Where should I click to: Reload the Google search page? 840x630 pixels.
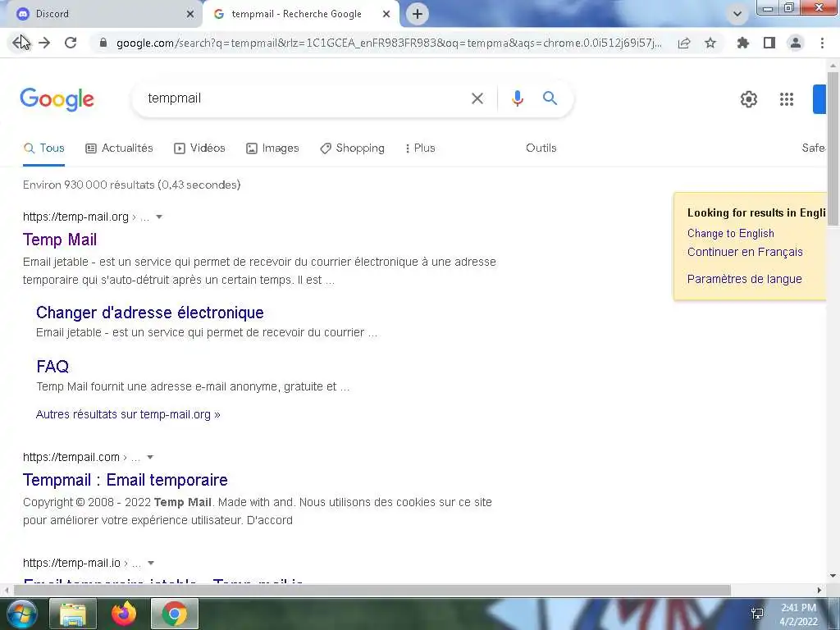tap(71, 43)
